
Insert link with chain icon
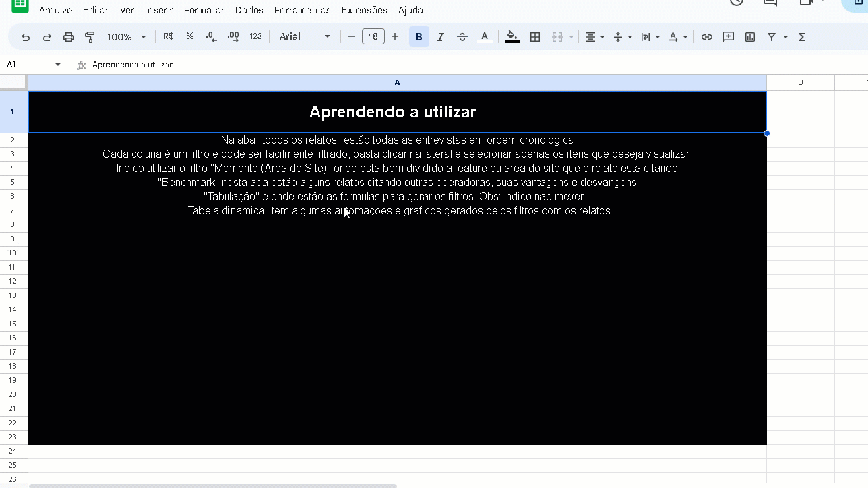point(706,37)
